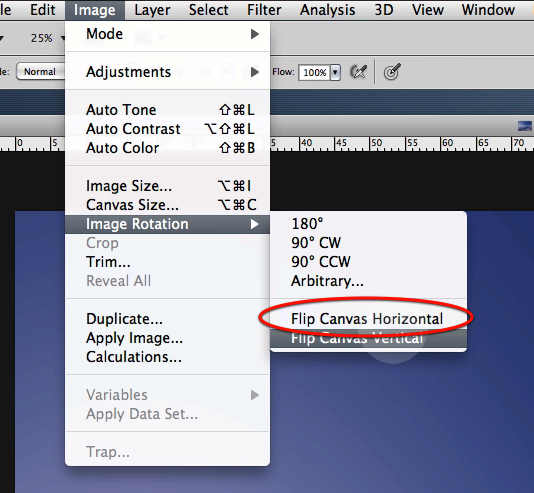Open the Normal blend mode dropdown
This screenshot has height=493, width=534.
(40, 71)
